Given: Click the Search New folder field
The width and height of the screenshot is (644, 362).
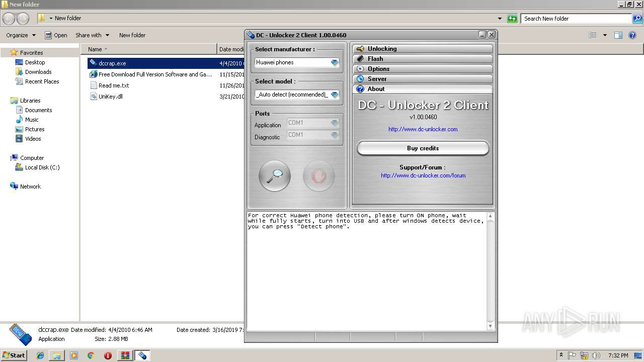Looking at the screenshot, I should (577, 19).
